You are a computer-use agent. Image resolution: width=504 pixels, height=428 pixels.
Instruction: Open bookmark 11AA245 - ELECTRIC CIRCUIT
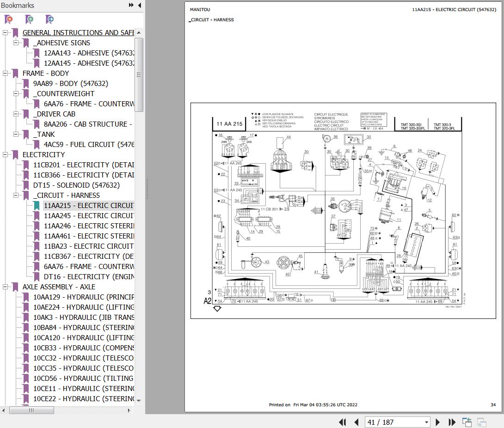click(89, 216)
